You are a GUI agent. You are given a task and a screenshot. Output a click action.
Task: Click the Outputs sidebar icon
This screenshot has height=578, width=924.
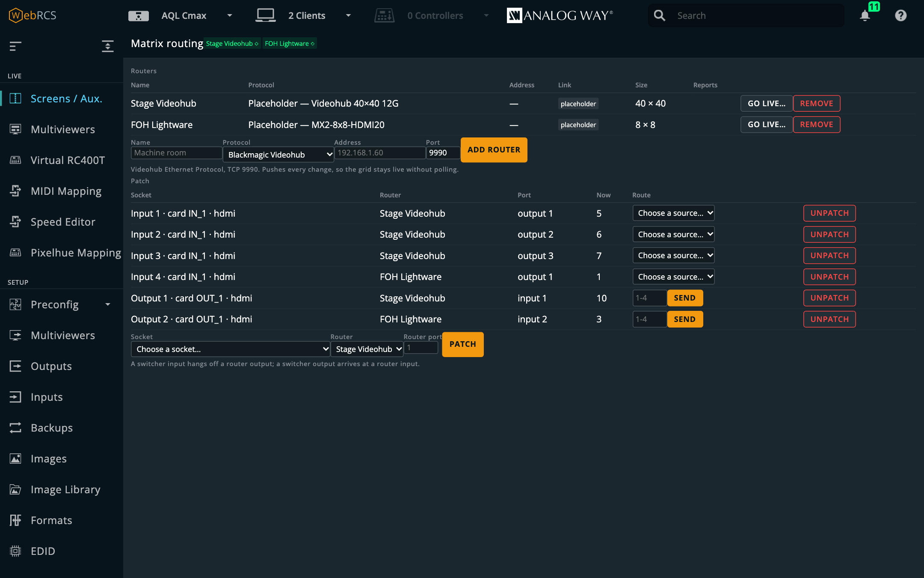[15, 366]
